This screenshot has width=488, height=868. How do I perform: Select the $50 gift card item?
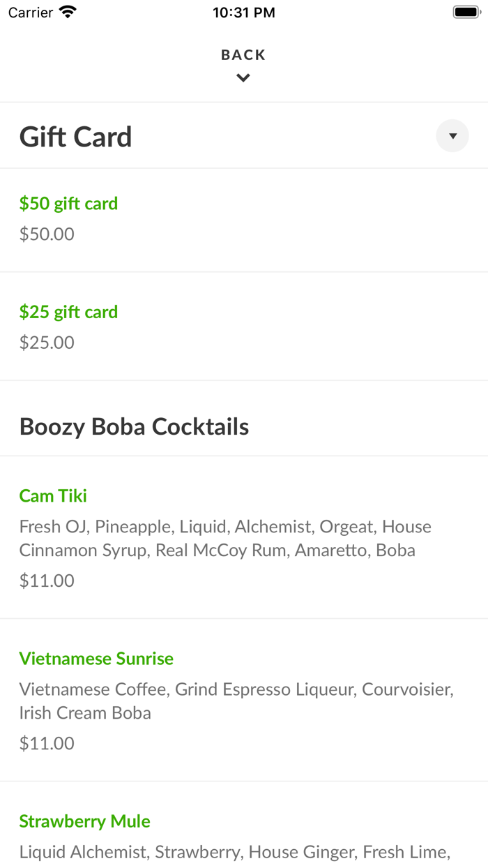68,204
